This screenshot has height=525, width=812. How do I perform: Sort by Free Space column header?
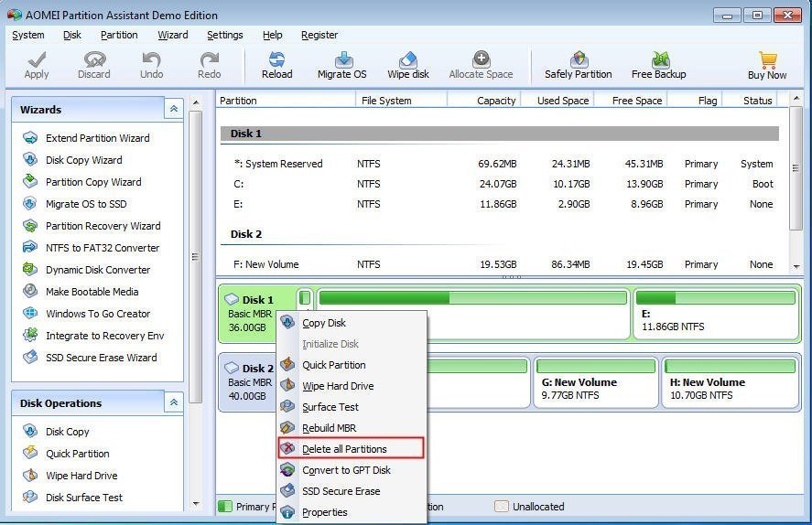click(631, 101)
